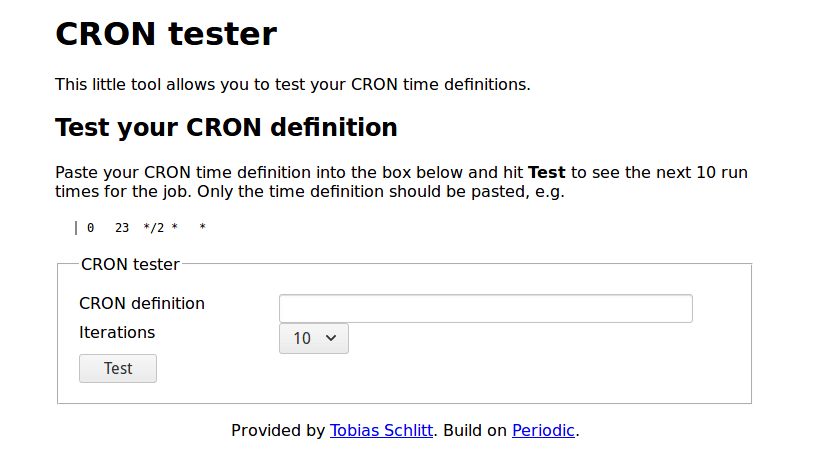Click the "Iterations" field label
Viewport: 819px width, 456px height.
tap(117, 332)
